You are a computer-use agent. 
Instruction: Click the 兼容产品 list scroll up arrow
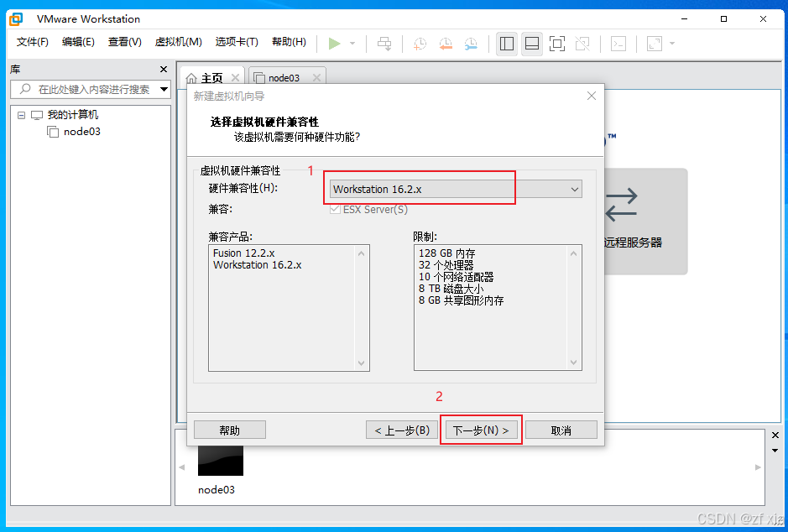pyautogui.click(x=362, y=253)
